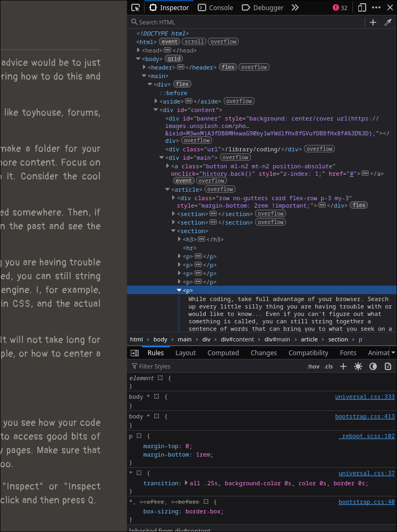Viewport: 397px width, 532px height.
Task: Open the DevTools three-dot options menu
Action: point(376,7)
